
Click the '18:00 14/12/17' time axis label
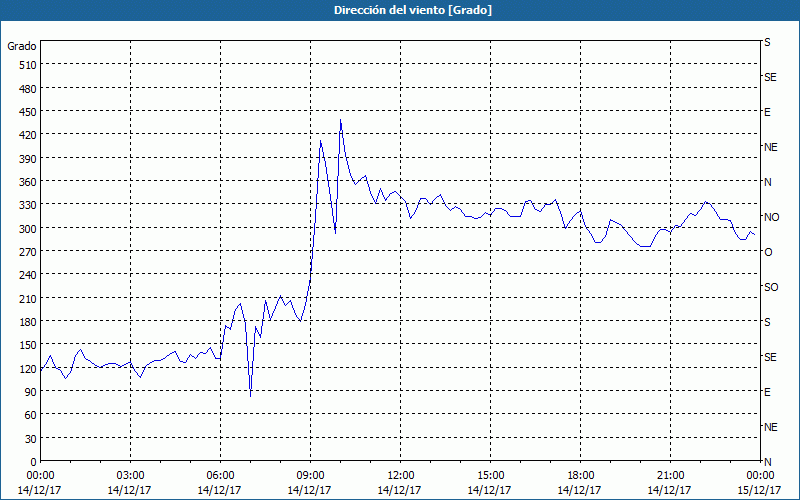point(580,483)
